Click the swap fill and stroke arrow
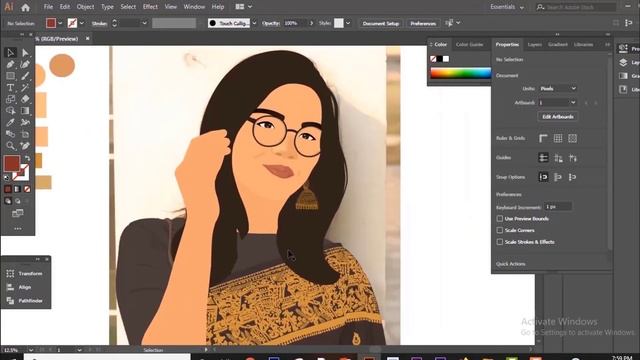 point(27,158)
